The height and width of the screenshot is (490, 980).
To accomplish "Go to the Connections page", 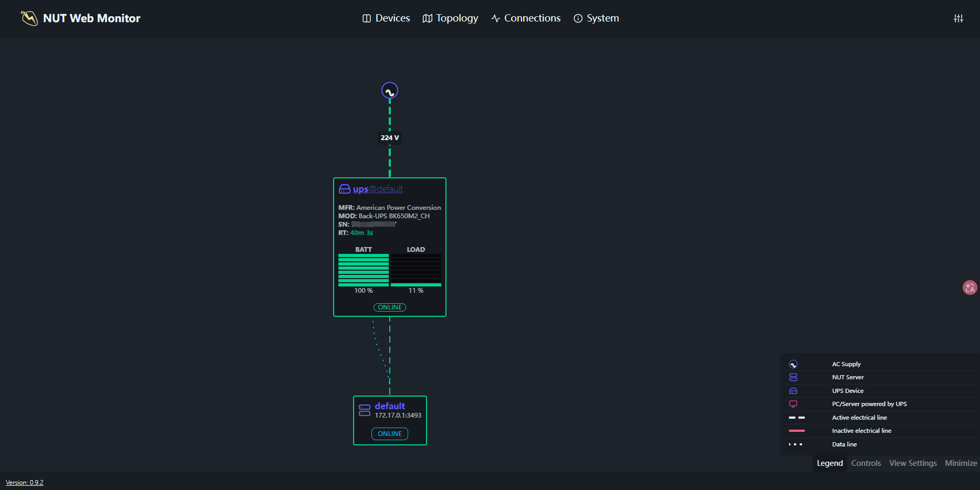I will pos(526,18).
